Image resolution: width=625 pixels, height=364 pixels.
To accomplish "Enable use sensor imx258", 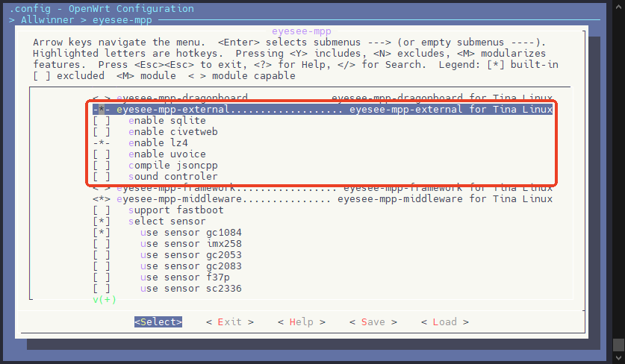I will 102,244.
